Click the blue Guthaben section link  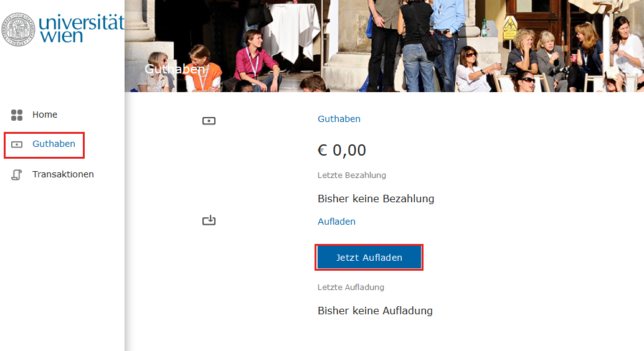pos(339,119)
